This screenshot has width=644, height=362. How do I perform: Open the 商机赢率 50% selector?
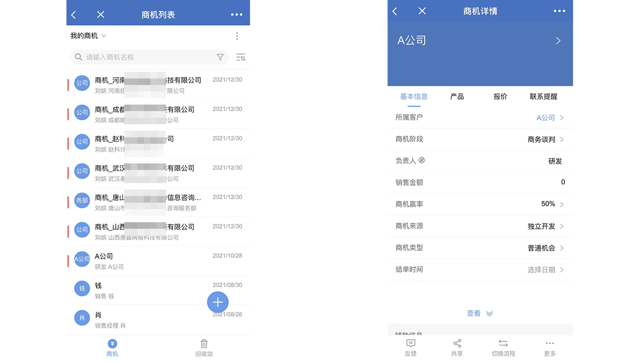click(551, 204)
